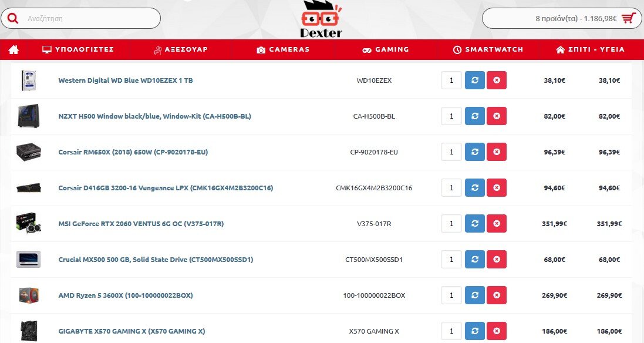Image resolution: width=644 pixels, height=343 pixels.
Task: Open Corsair RM650X product link
Action: pyautogui.click(x=133, y=152)
